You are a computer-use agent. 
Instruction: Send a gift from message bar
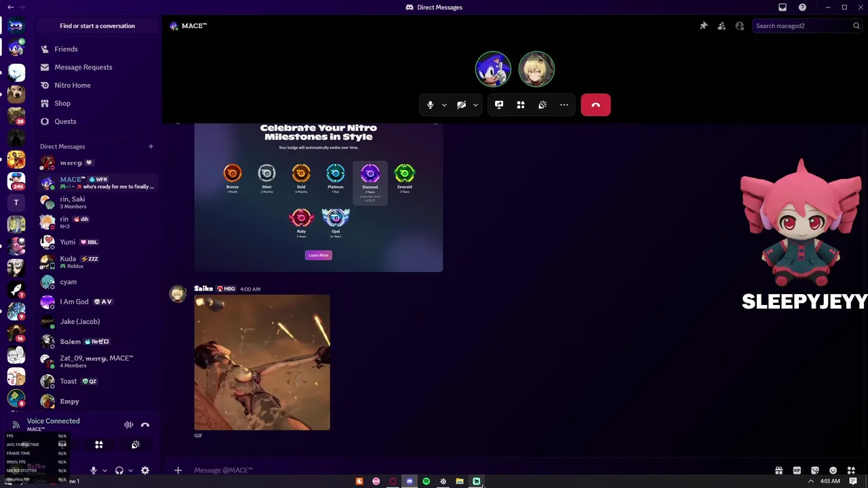[779, 470]
